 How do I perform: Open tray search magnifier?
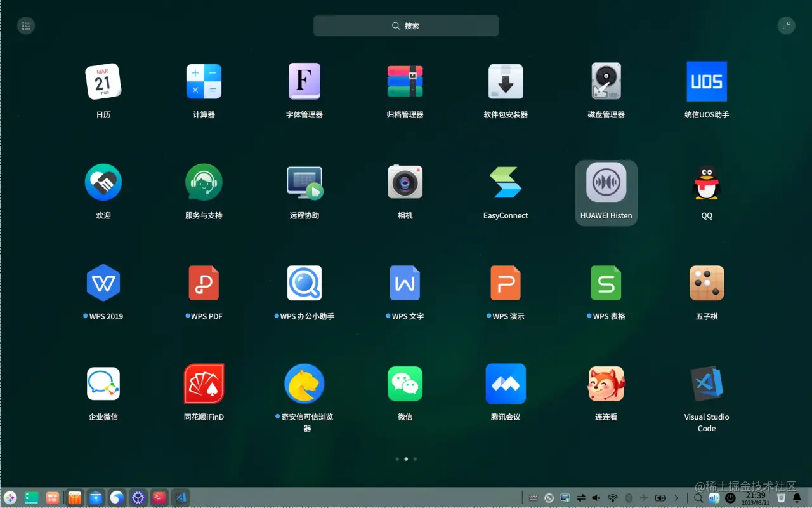click(698, 498)
